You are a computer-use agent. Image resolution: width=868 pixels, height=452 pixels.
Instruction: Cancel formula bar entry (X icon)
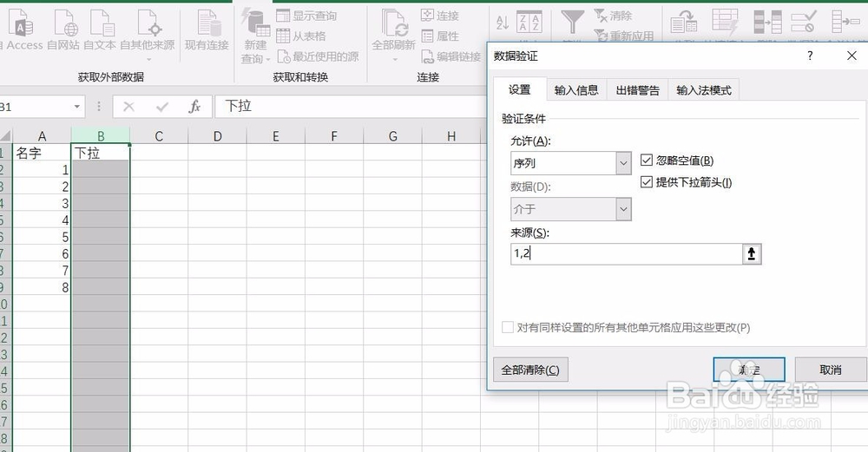point(128,106)
